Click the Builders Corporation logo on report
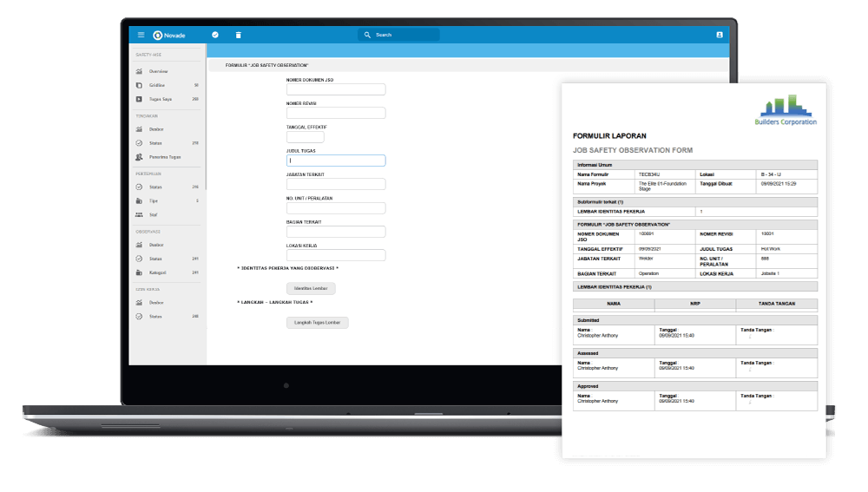 pos(786,110)
